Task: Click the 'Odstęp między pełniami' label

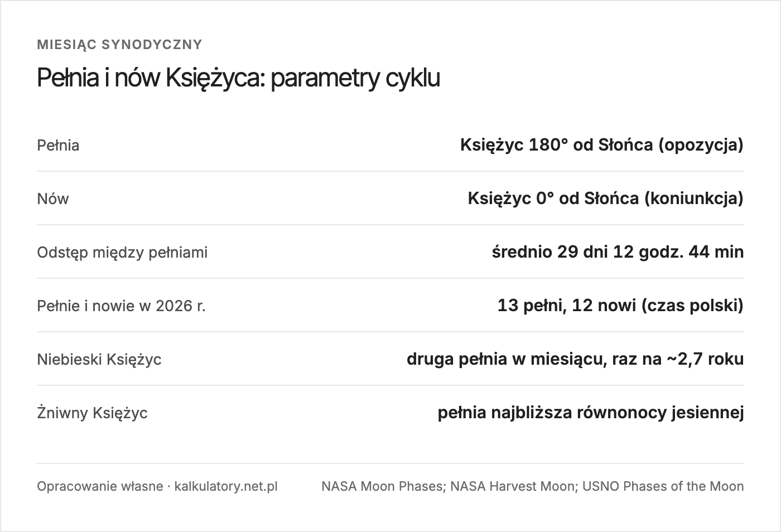Action: [x=122, y=253]
